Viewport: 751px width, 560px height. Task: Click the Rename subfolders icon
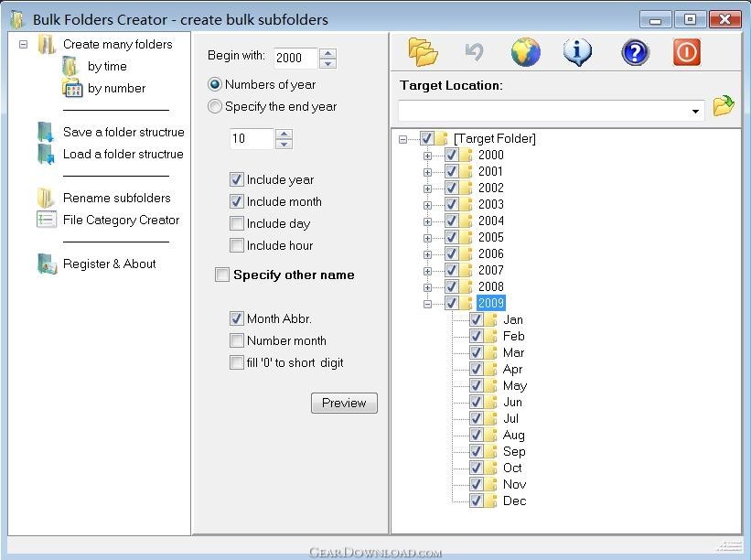coord(46,198)
